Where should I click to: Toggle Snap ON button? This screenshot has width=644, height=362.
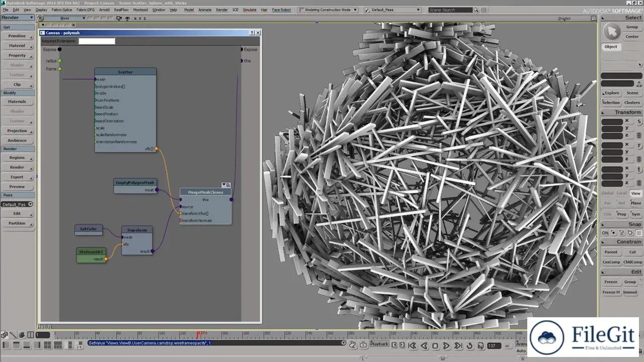605,233
